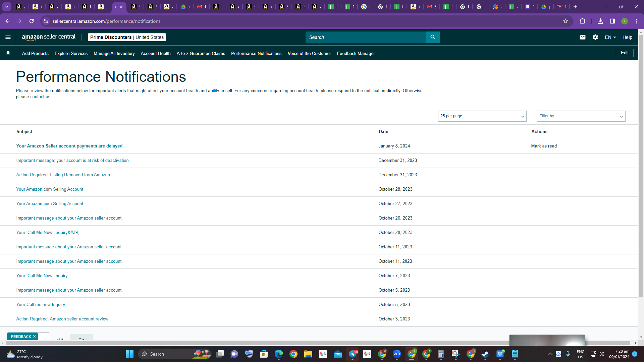Click the 'October 20, 2023' date cell
The image size is (644, 362).
(x=395, y=232)
